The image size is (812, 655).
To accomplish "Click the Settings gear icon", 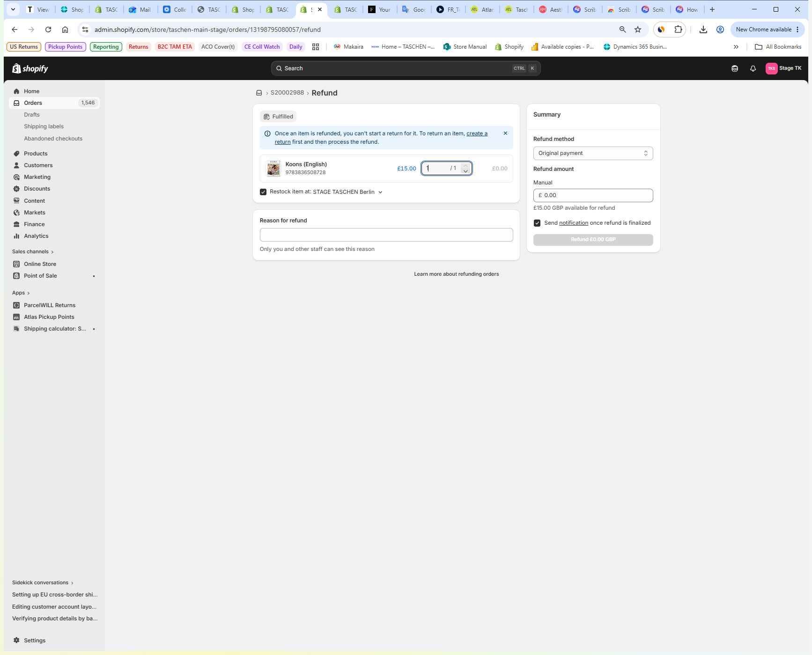I will click(x=16, y=640).
